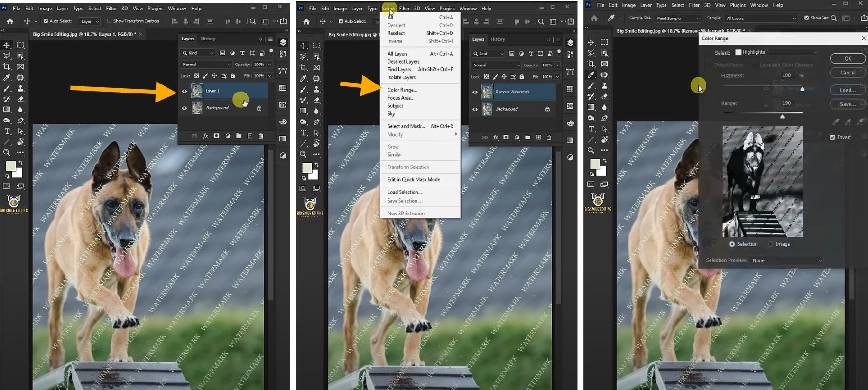
Task: Click Fuzziness value field showing 100
Action: 788,75
